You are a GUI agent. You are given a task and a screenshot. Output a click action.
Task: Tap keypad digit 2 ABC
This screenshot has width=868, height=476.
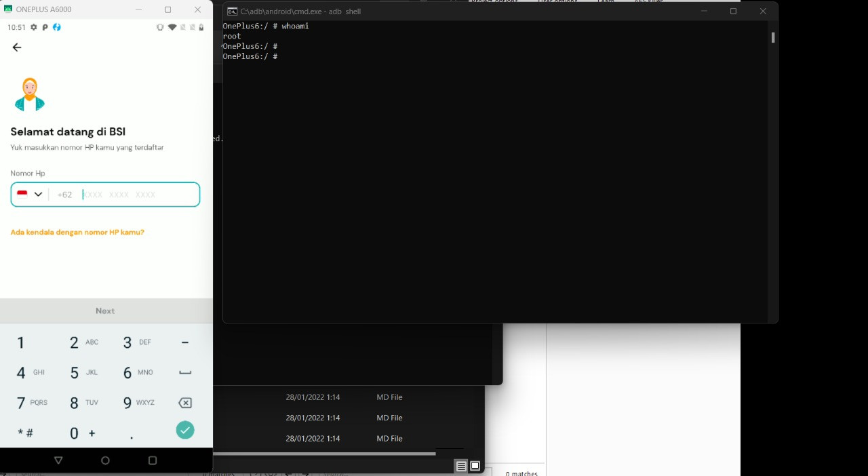pos(84,342)
